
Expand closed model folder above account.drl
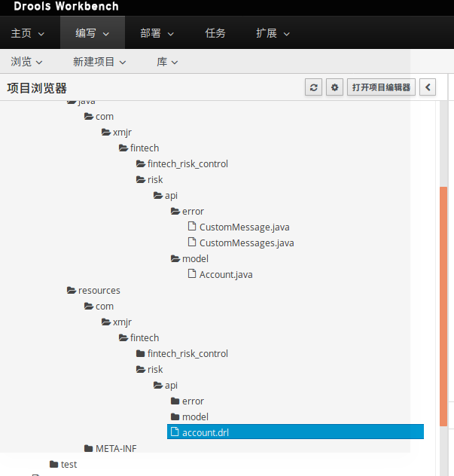190,416
